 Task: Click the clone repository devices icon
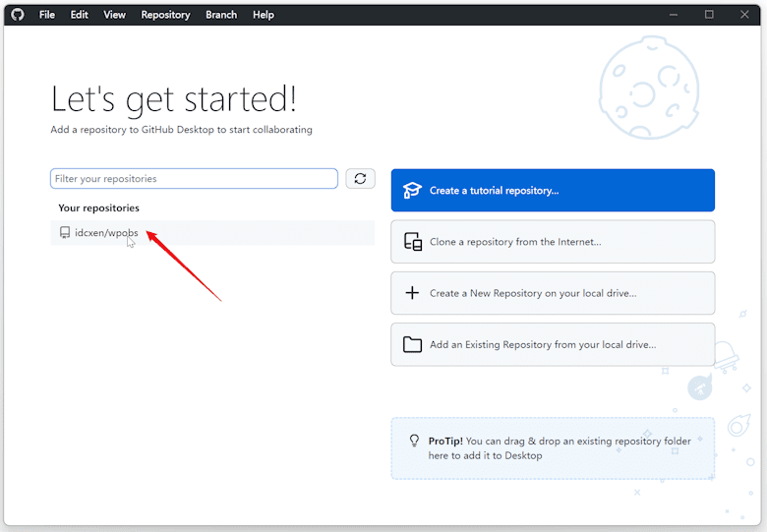click(412, 242)
